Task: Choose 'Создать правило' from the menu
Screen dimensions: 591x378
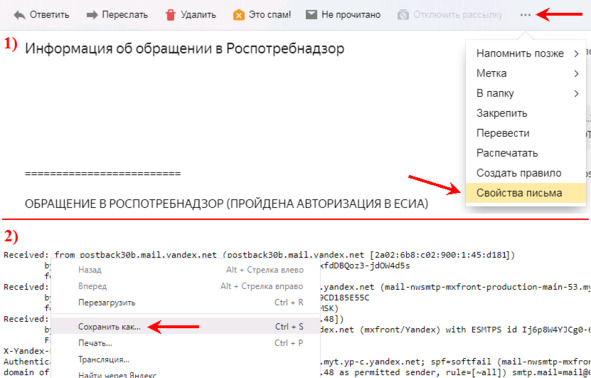Action: pos(526,173)
